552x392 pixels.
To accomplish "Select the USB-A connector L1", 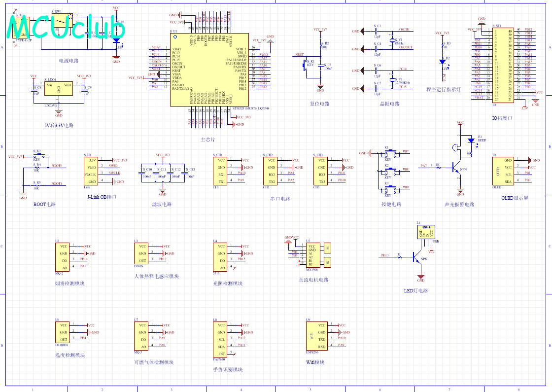I will tap(426, 232).
